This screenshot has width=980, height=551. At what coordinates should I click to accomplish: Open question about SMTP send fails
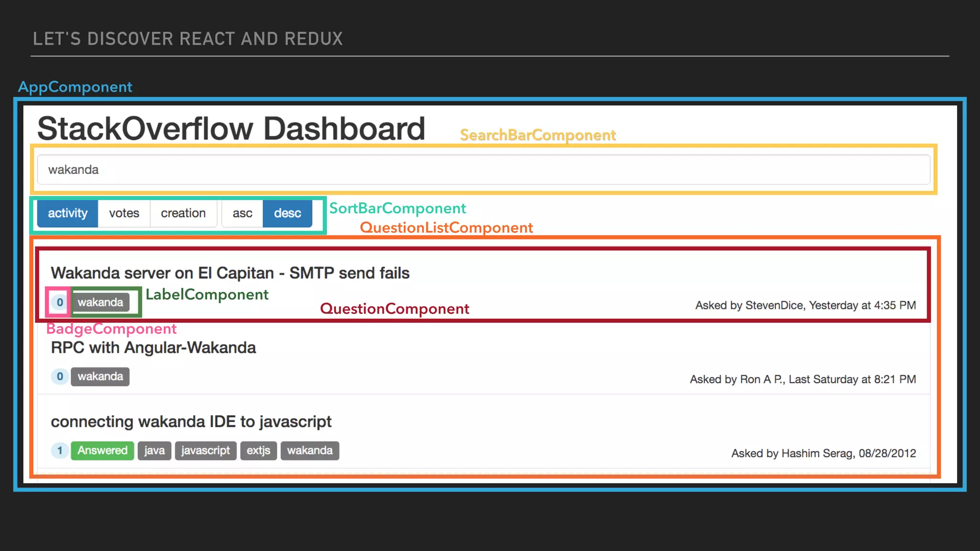(x=230, y=273)
